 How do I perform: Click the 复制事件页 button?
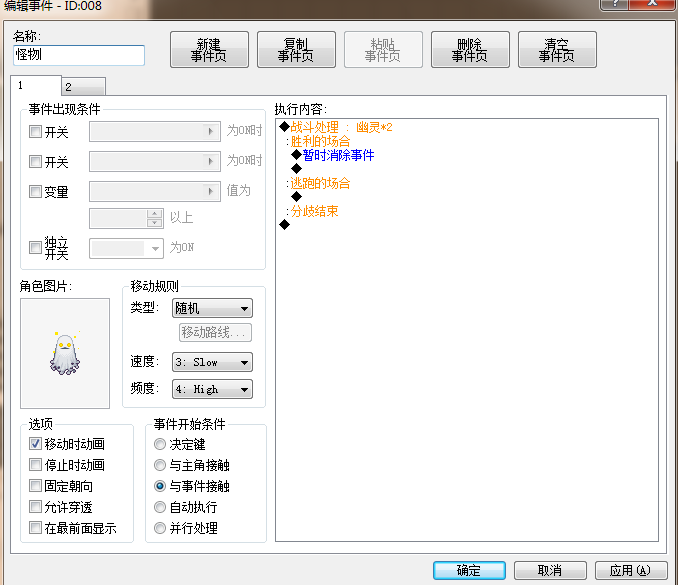tap(296, 50)
